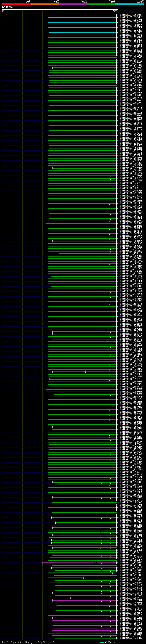
Task: Select hit UniRef100_Q9XFX0
Action: 131,22
